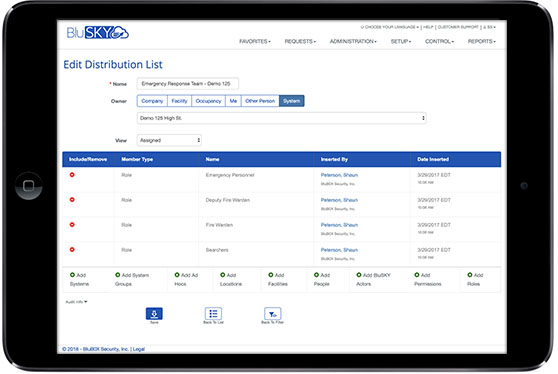The height and width of the screenshot is (374, 558).
Task: Set owner to Other Person
Action: click(x=260, y=101)
